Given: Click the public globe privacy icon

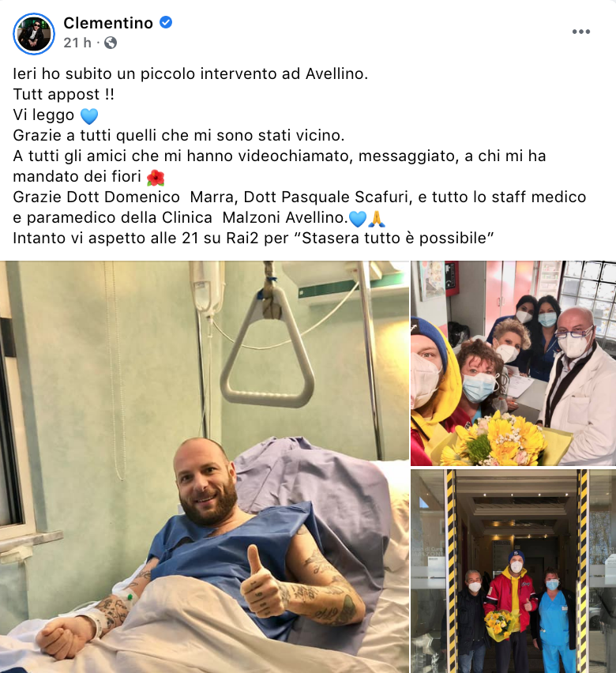Looking at the screenshot, I should (x=111, y=43).
